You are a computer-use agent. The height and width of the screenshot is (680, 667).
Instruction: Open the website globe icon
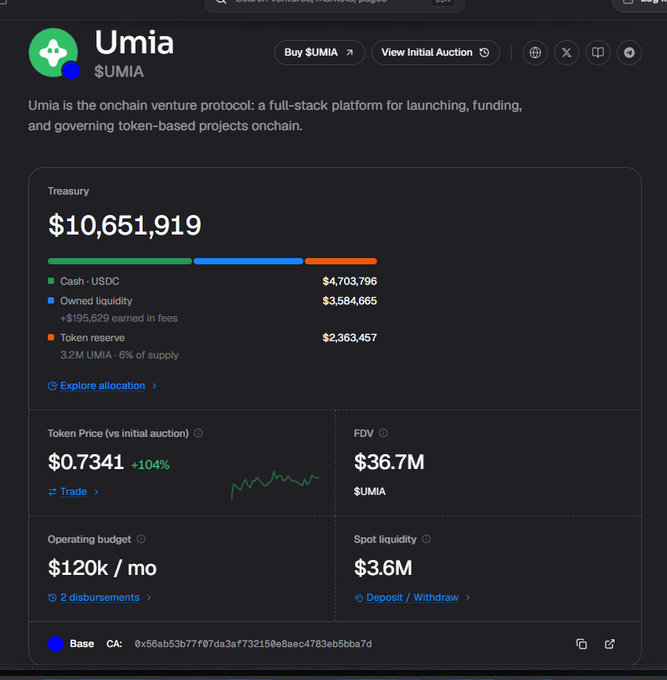(x=535, y=52)
